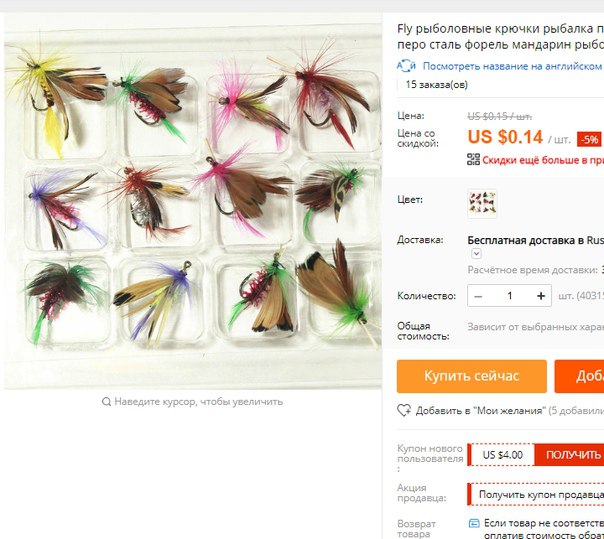
Task: Click the -5% discount badge
Action: 589,139
